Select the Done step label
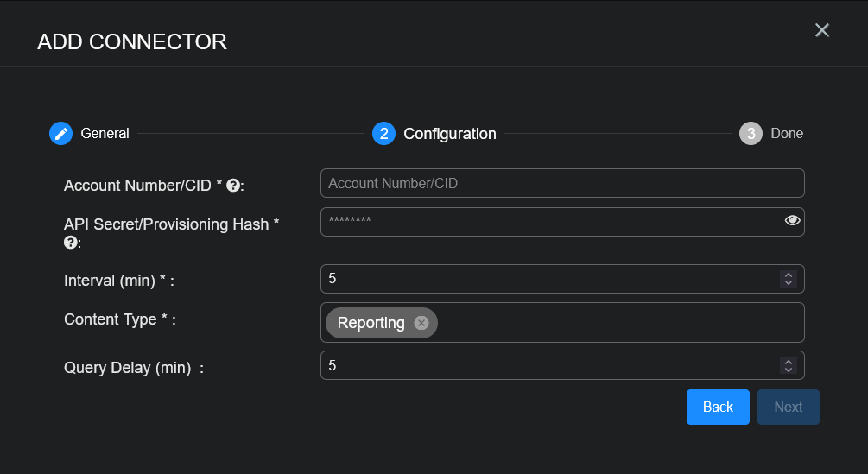The width and height of the screenshot is (868, 474). coord(787,134)
